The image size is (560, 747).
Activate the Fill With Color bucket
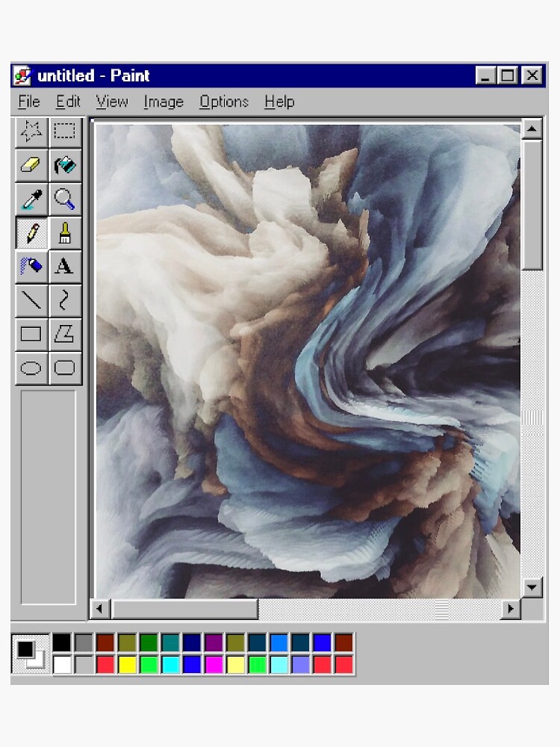[65, 166]
